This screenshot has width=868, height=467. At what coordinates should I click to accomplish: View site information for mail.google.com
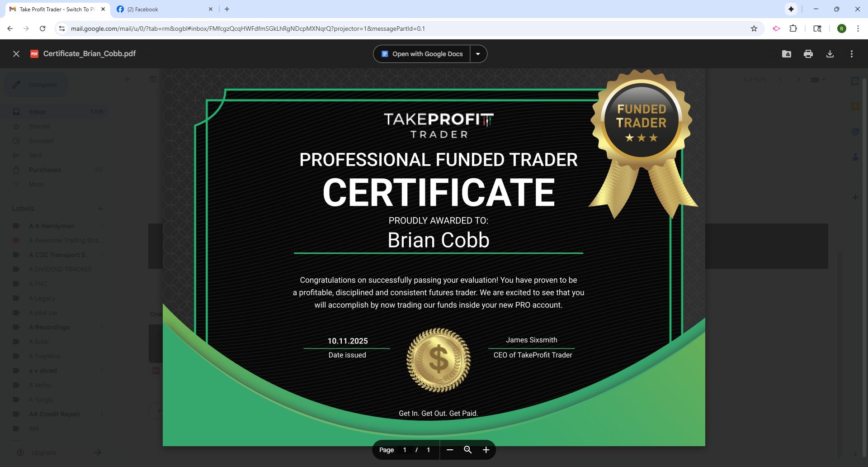pyautogui.click(x=62, y=29)
